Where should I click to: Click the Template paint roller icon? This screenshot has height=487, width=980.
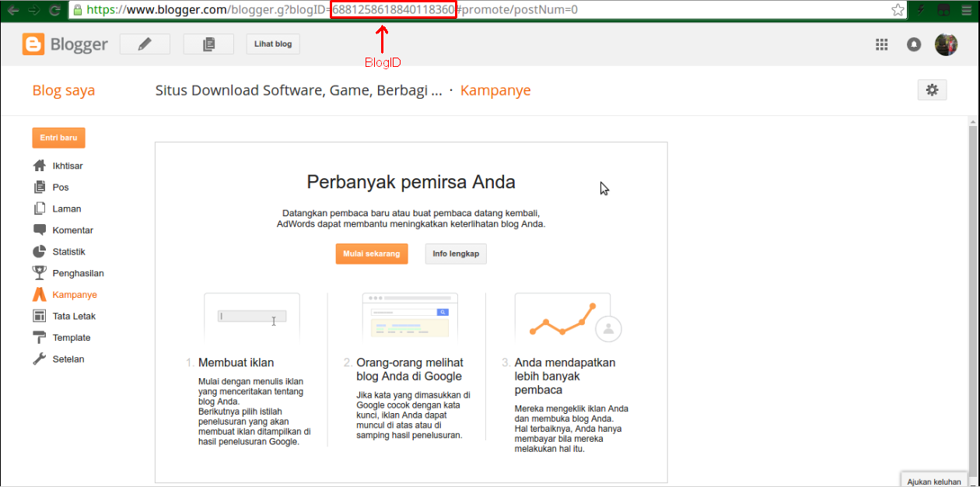(x=40, y=338)
